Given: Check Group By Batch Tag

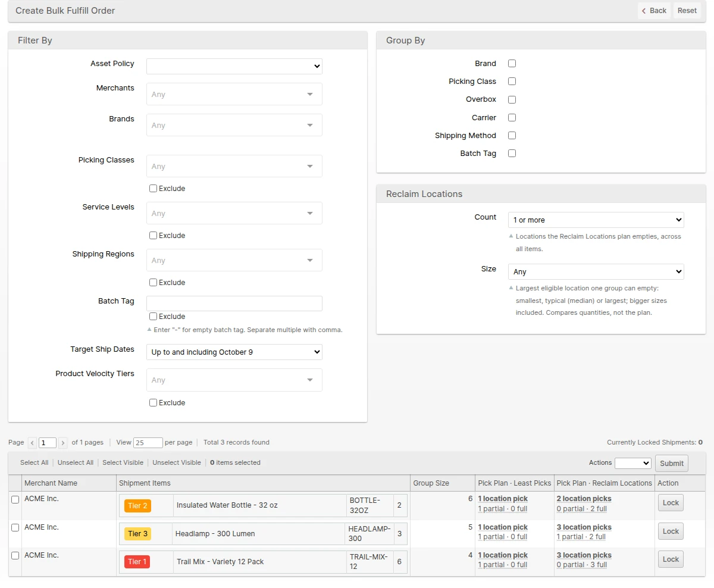Looking at the screenshot, I should tap(512, 153).
